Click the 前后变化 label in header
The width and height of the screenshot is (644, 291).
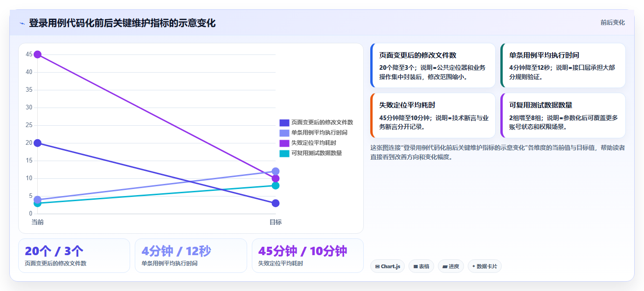tap(612, 22)
